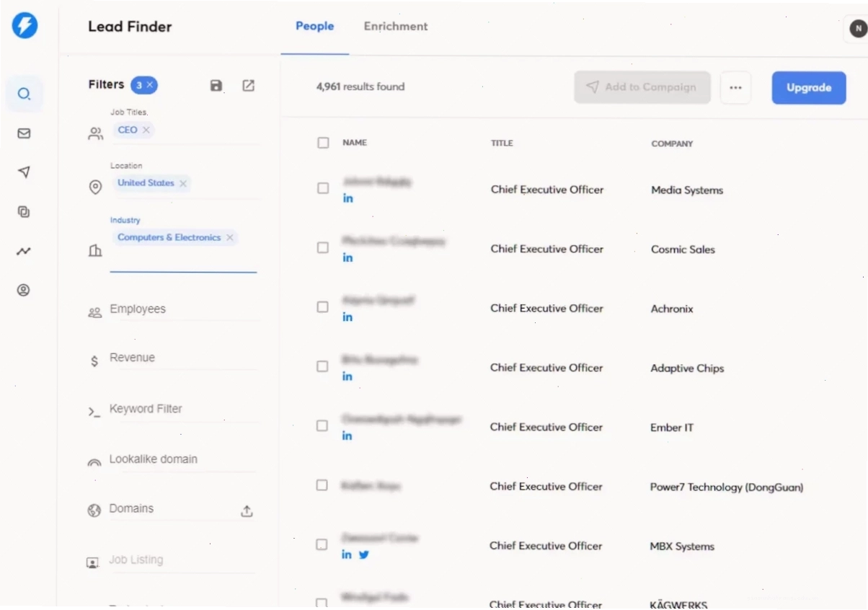Toggle the select-all checkbox in the header

[323, 143]
